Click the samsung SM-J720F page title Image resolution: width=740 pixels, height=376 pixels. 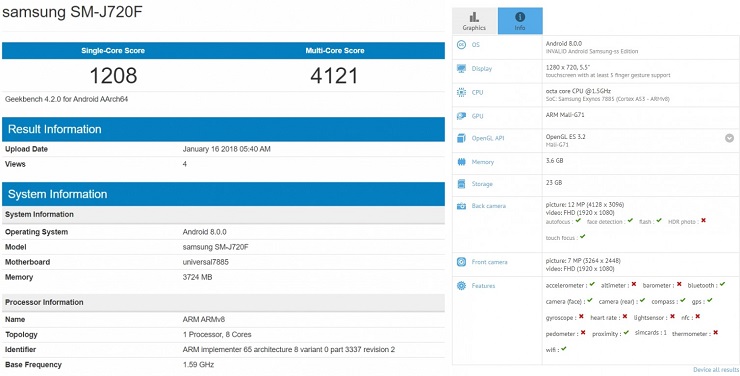72,12
